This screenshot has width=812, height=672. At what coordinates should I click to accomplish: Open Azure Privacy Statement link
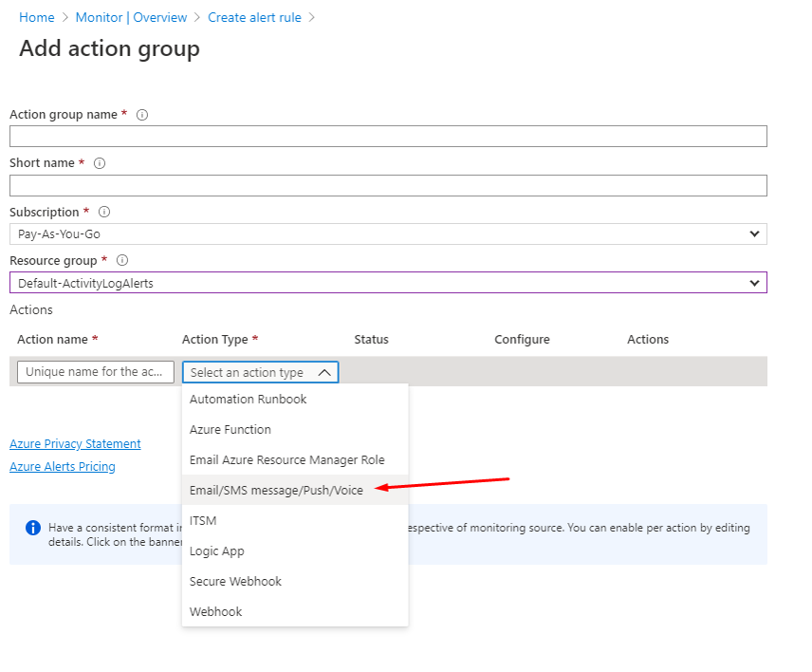(x=75, y=444)
